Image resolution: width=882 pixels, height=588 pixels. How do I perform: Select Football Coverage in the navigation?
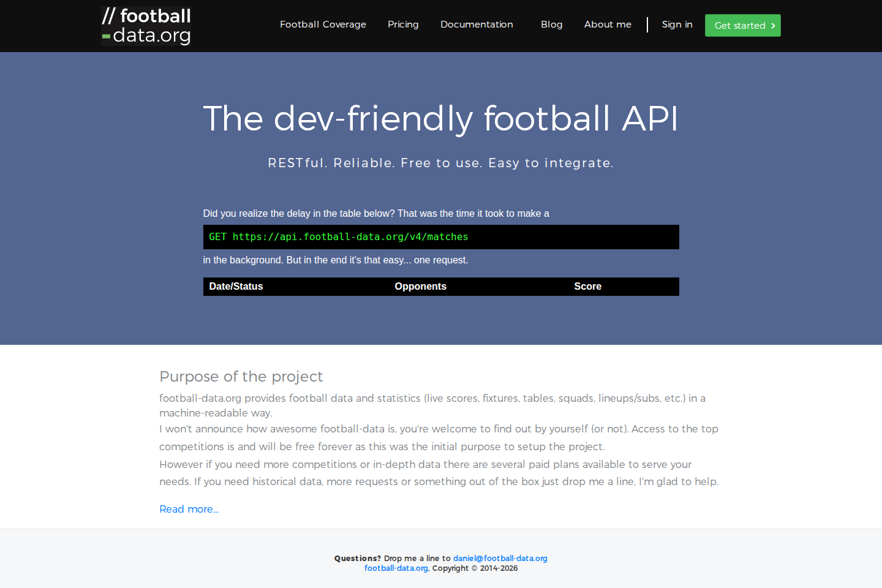[x=323, y=24]
